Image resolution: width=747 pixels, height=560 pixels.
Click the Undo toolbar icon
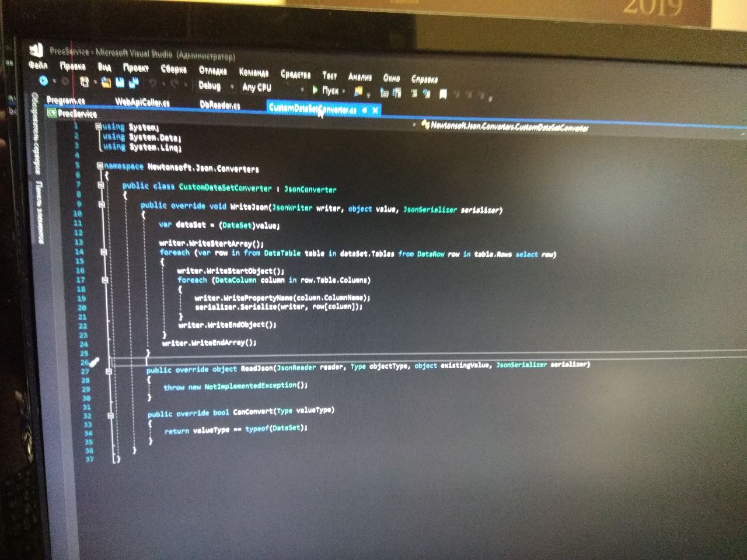click(x=152, y=84)
